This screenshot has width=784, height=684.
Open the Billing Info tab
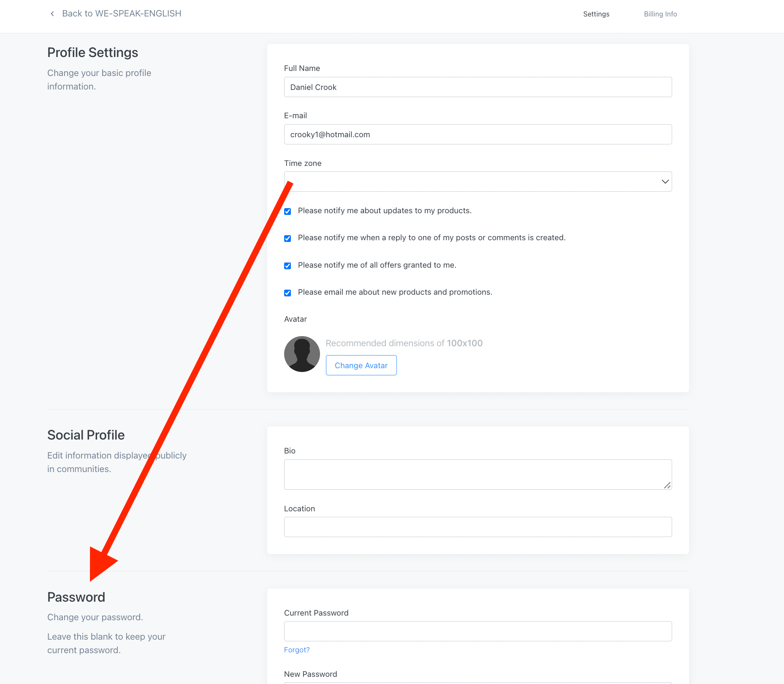(x=660, y=14)
